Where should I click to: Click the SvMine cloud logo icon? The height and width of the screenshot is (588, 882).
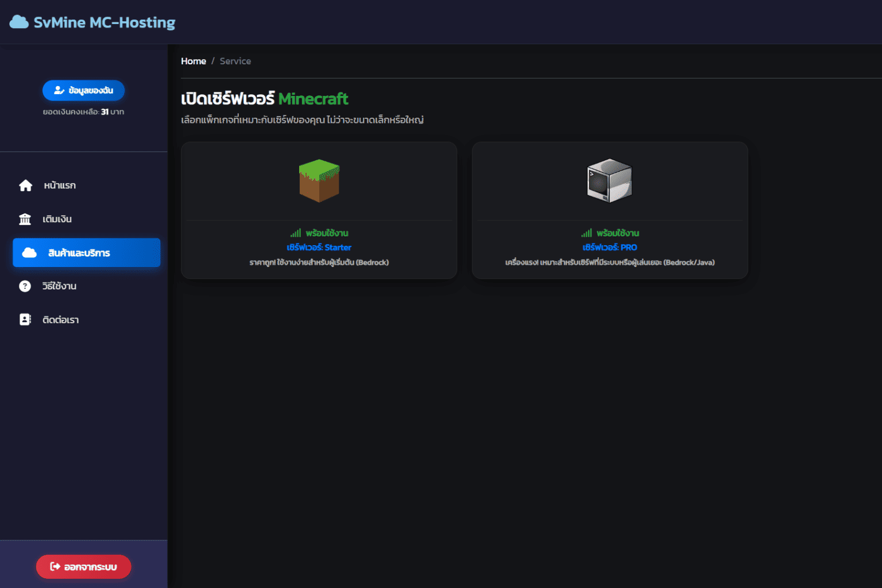tap(19, 22)
